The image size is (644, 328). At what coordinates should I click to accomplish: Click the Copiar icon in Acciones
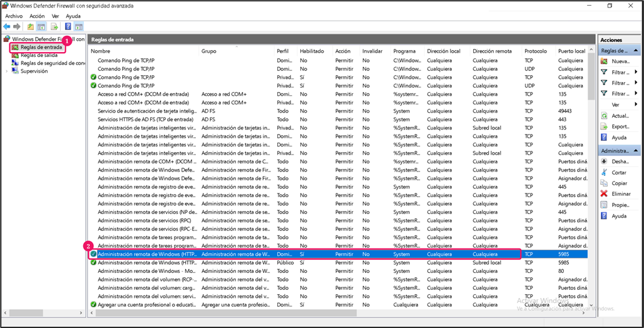coord(604,183)
